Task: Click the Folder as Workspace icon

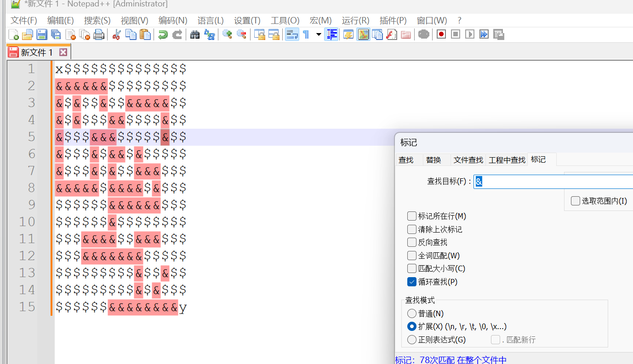Action: [x=405, y=34]
